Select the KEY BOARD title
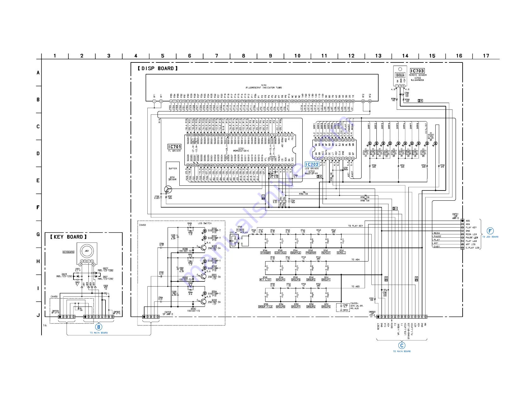 pos(68,237)
